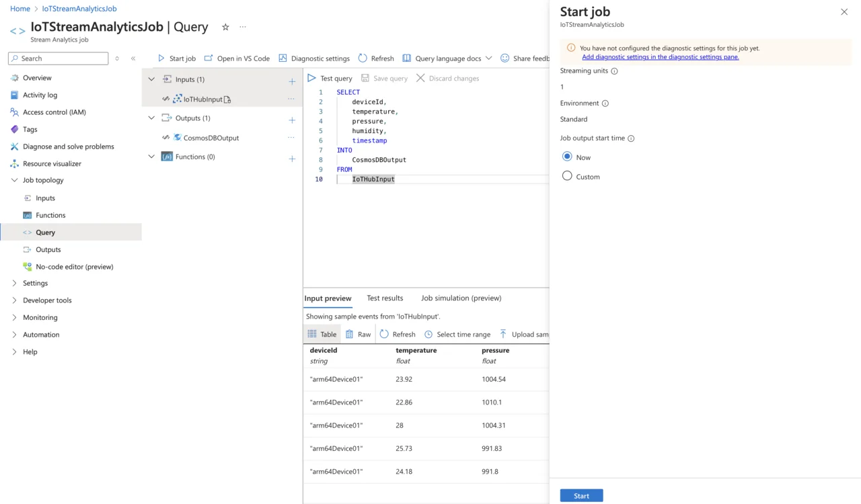Viewport: 861px width, 504px height.
Task: Add a new input with plus icon
Action: pos(292,81)
